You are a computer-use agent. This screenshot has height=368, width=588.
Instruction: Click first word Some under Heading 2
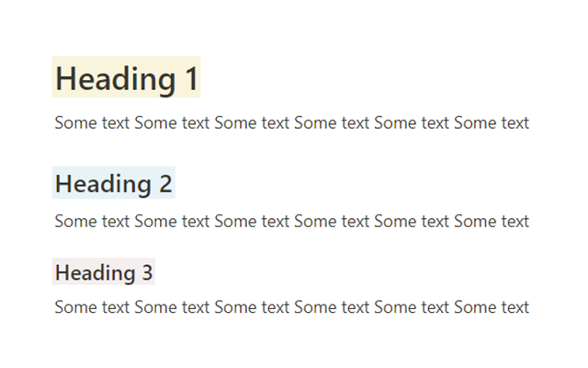tap(75, 221)
